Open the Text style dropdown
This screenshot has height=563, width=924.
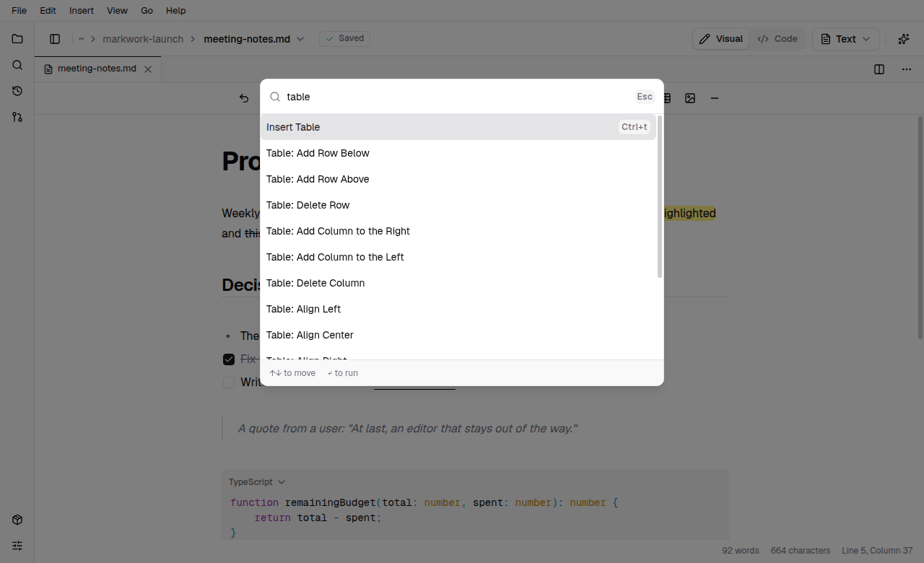(846, 39)
